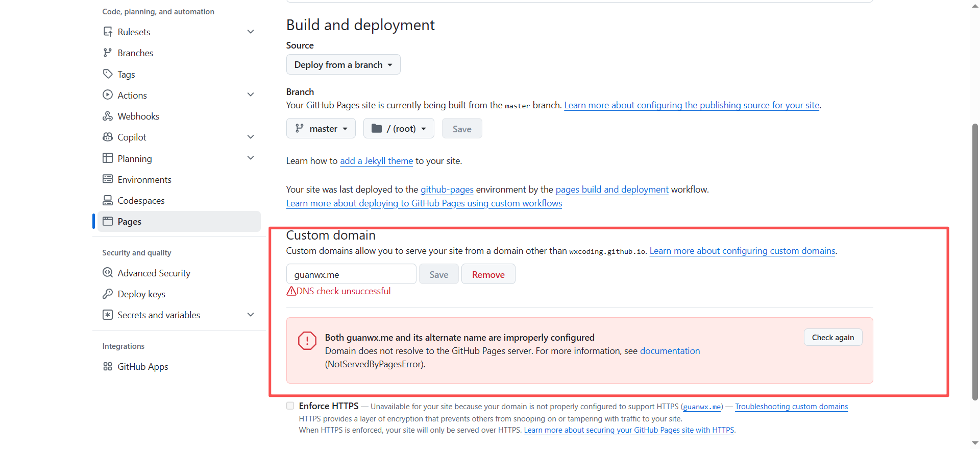This screenshot has width=980, height=449.
Task: Go to Webhooks settings
Action: click(x=139, y=116)
